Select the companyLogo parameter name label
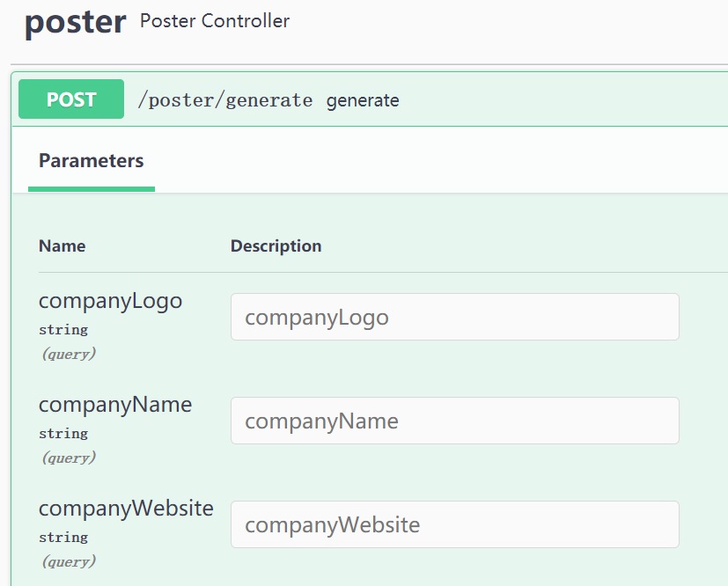The image size is (728, 586). [x=110, y=301]
